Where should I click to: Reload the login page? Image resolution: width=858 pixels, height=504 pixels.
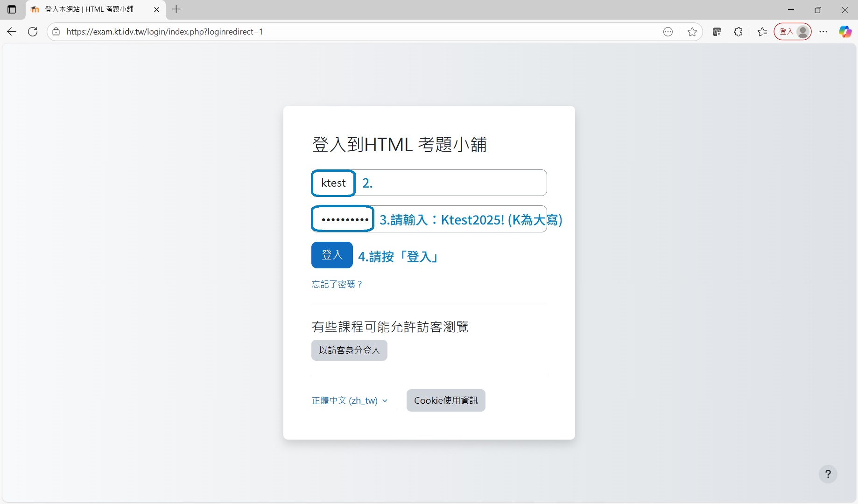pyautogui.click(x=33, y=32)
